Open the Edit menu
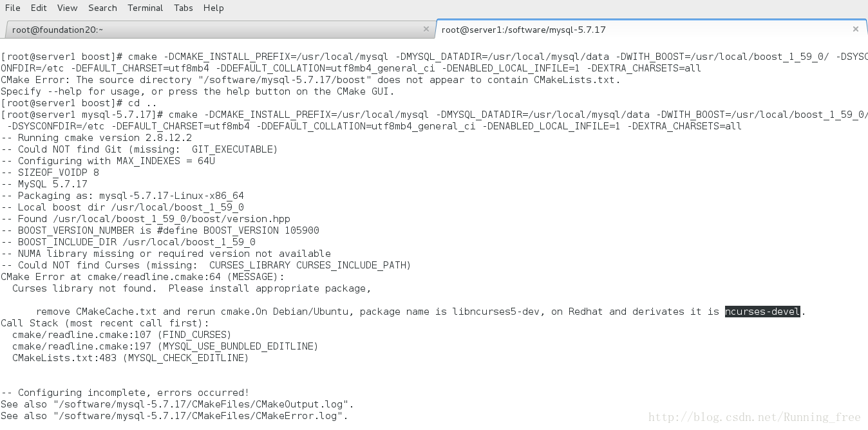 point(39,8)
